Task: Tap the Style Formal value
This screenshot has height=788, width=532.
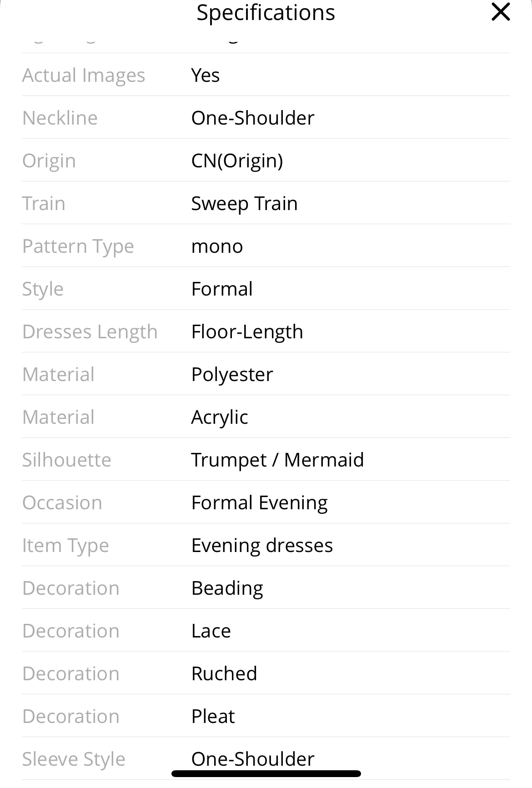Action: pyautogui.click(x=222, y=289)
